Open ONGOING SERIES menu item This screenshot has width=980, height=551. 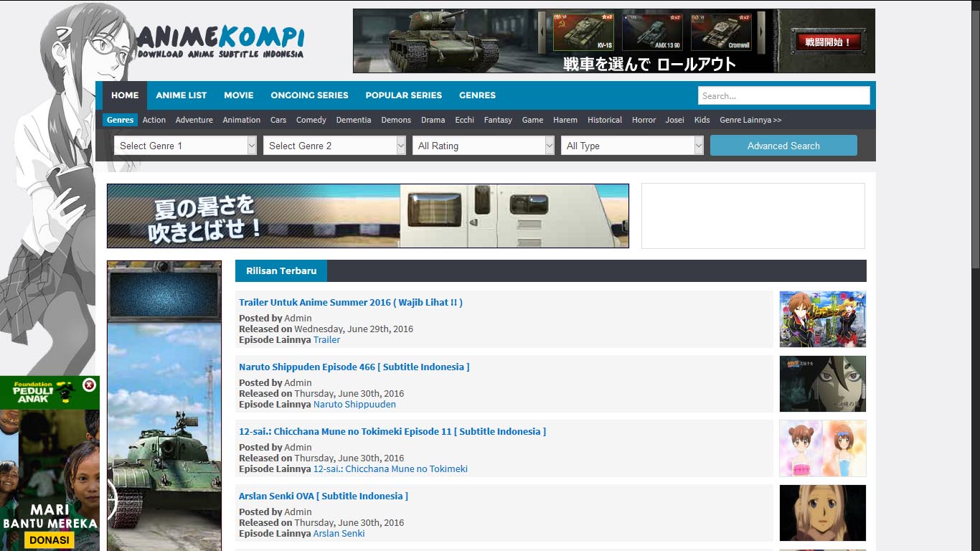tap(309, 95)
